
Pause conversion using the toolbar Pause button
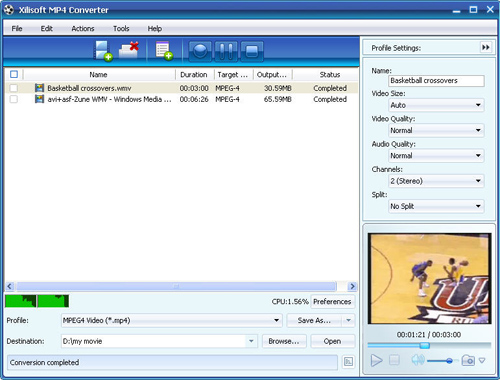click(226, 51)
